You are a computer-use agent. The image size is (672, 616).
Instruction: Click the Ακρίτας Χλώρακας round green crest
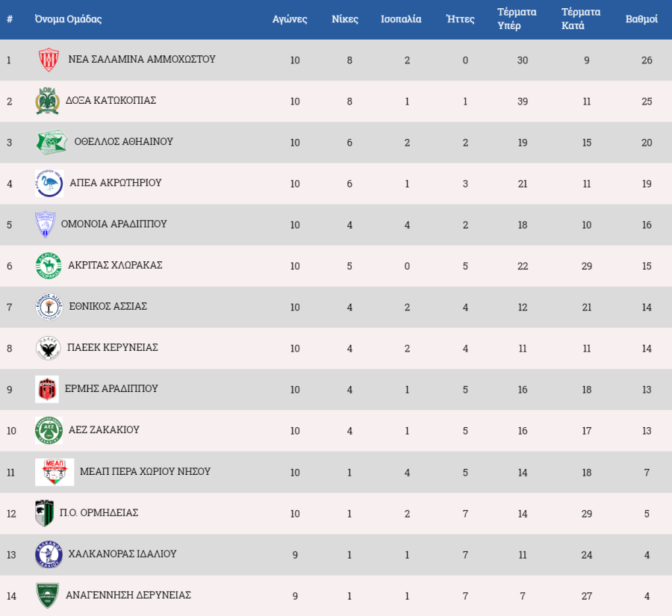pyautogui.click(x=49, y=265)
